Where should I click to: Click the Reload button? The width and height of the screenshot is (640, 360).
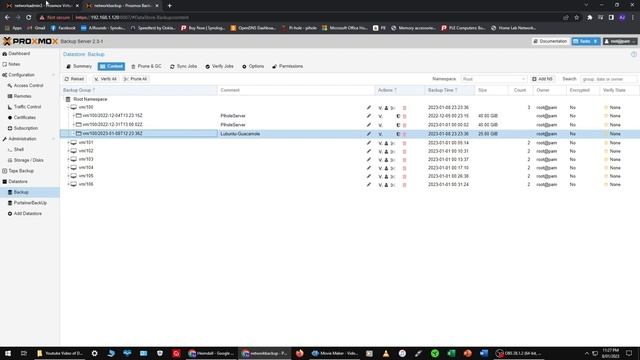74,79
